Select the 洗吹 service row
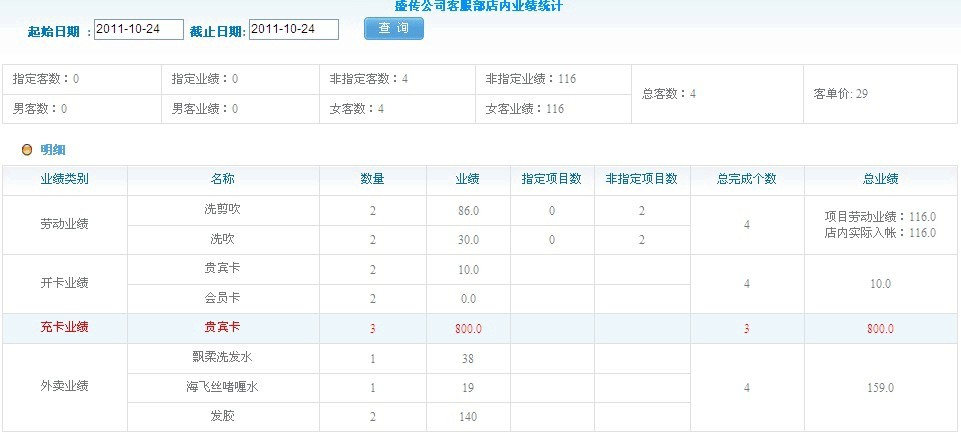The height and width of the screenshot is (444, 961). [222, 240]
